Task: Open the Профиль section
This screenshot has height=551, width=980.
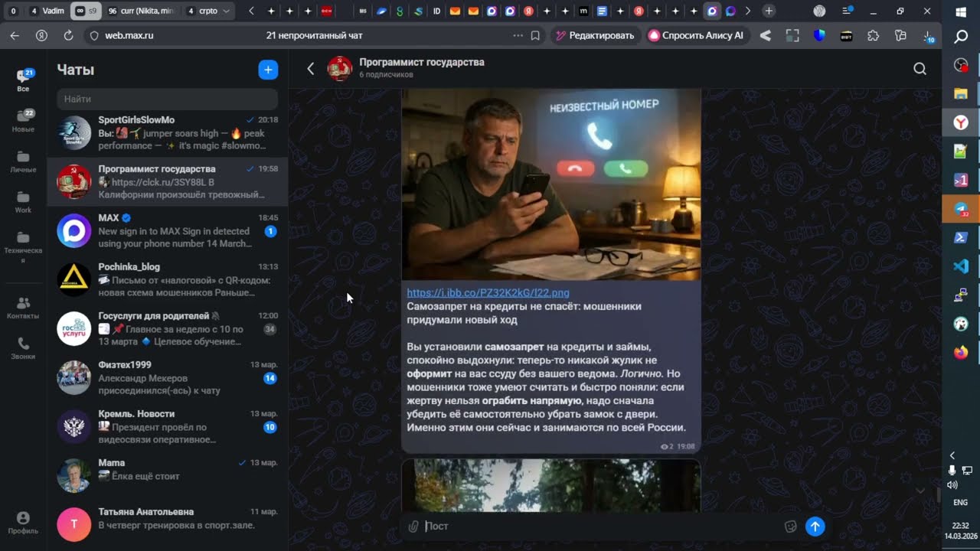Action: tap(23, 523)
